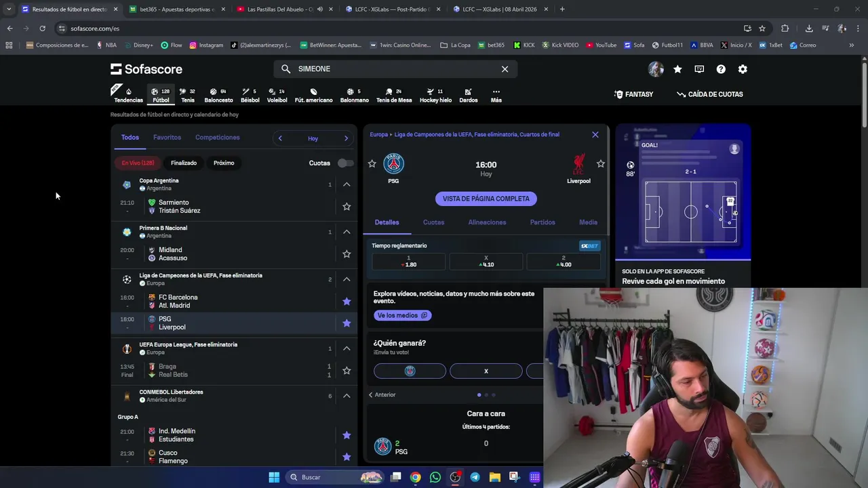The image size is (868, 488).
Task: Open OBS Studio from the taskbar
Action: pyautogui.click(x=455, y=477)
